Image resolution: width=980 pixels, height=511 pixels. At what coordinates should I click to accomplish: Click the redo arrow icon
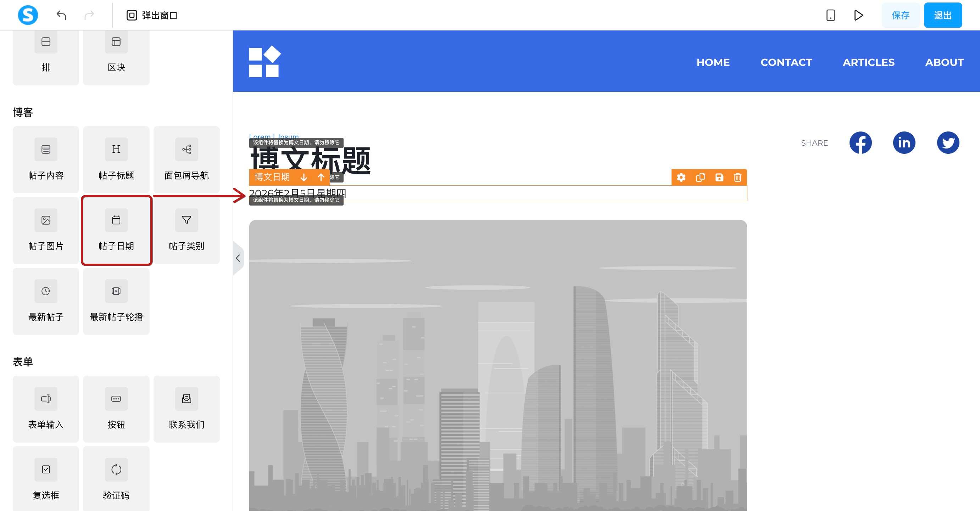tap(89, 15)
